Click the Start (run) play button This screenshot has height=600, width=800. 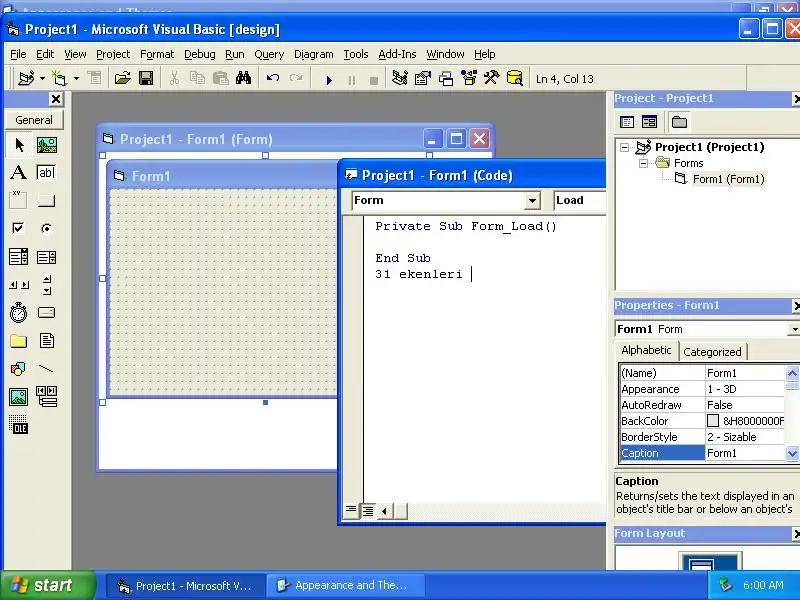click(329, 80)
